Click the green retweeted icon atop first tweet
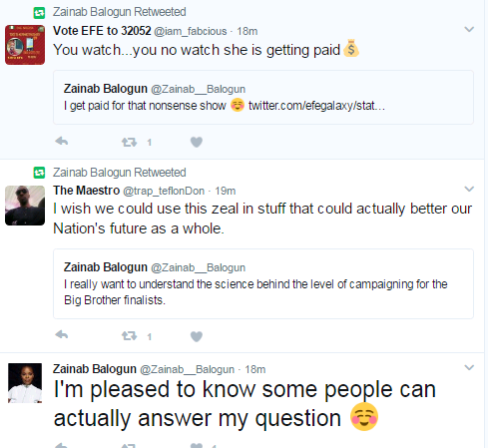The width and height of the screenshot is (488, 448). point(39,13)
